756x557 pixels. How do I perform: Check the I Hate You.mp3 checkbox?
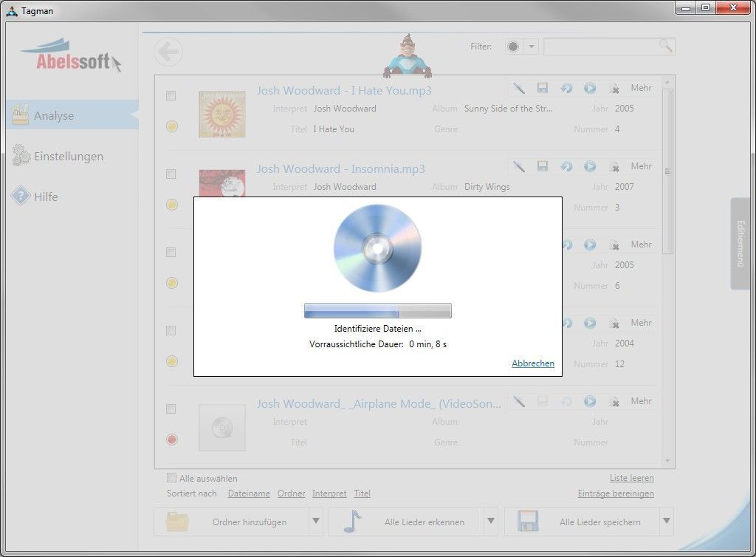pyautogui.click(x=171, y=96)
